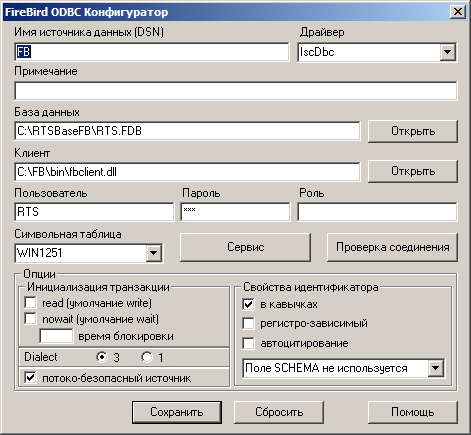Screen dimensions: 471x435
Task: Toggle the автоцитирование checkbox
Action: tap(248, 343)
